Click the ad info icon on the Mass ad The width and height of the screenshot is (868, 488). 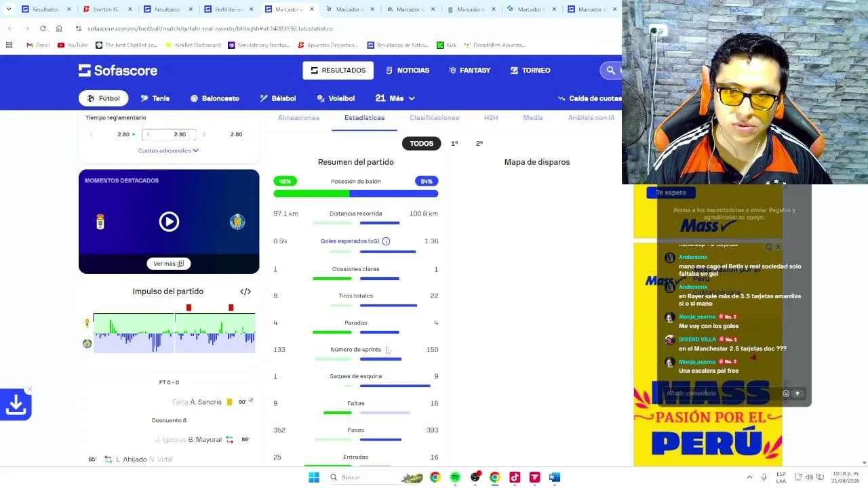769,247
